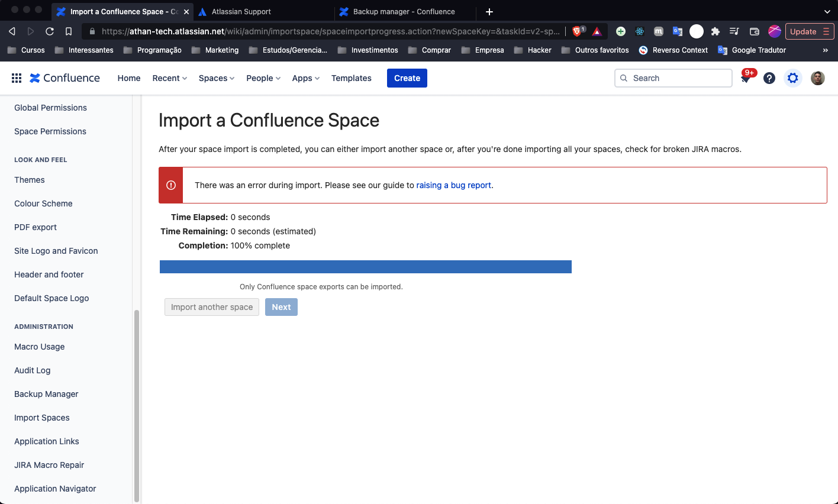Click the Update button in the browser
The image size is (838, 504).
point(810,31)
